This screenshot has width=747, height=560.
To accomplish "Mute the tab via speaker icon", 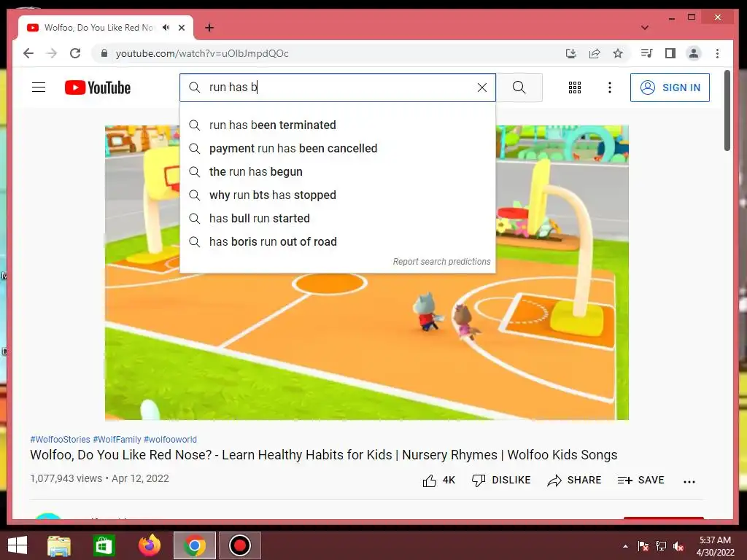I will (x=166, y=28).
